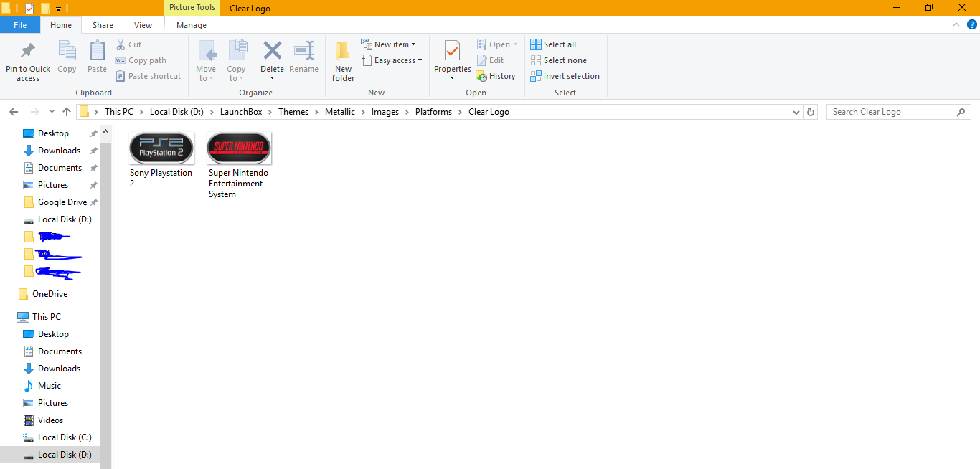Open the New item dropdown
980x469 pixels.
[388, 44]
